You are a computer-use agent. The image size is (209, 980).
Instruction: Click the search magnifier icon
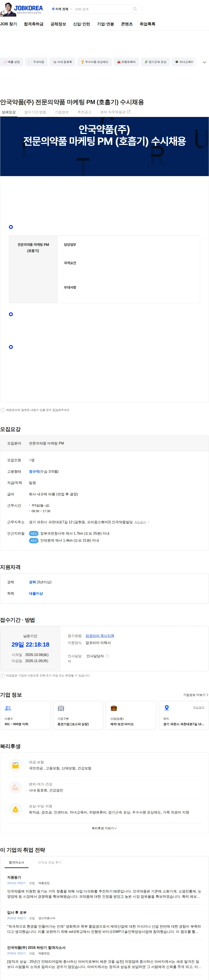click(x=135, y=9)
